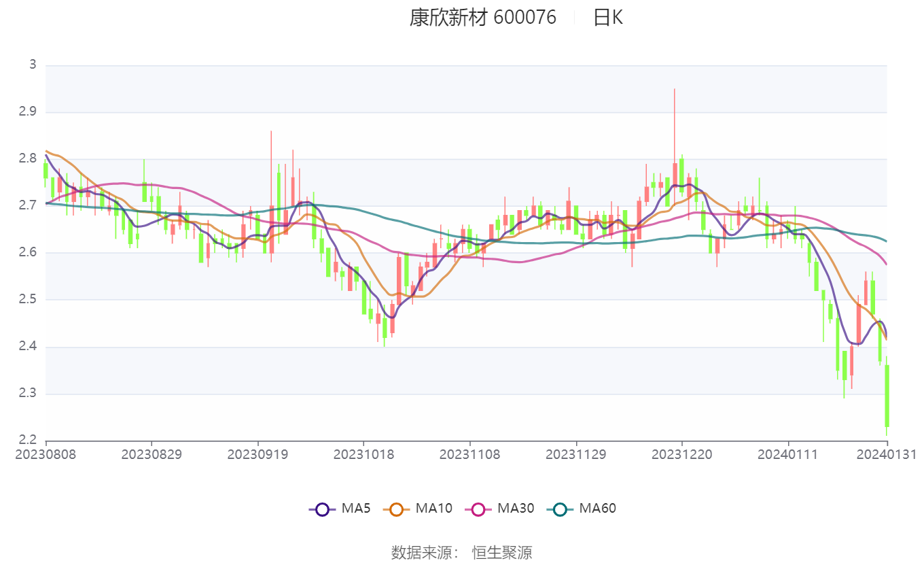Toggle the MA5 legend series
The image size is (924, 563).
[x=340, y=508]
